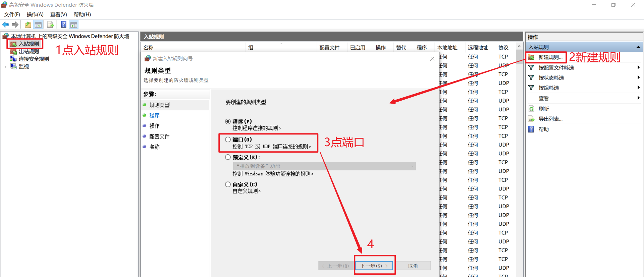Click the filter by group funnel icon
Viewport: 644px width, 277px height.
click(531, 88)
